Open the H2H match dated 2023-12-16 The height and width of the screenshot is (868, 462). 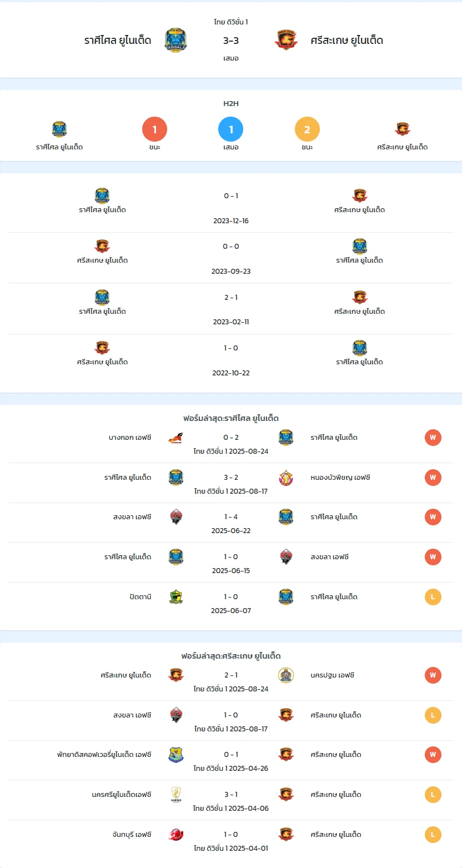(231, 208)
